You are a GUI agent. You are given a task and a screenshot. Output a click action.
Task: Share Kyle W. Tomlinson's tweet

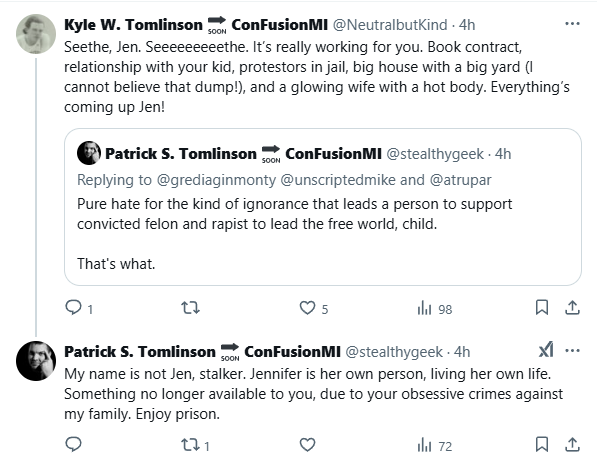pyautogui.click(x=572, y=308)
